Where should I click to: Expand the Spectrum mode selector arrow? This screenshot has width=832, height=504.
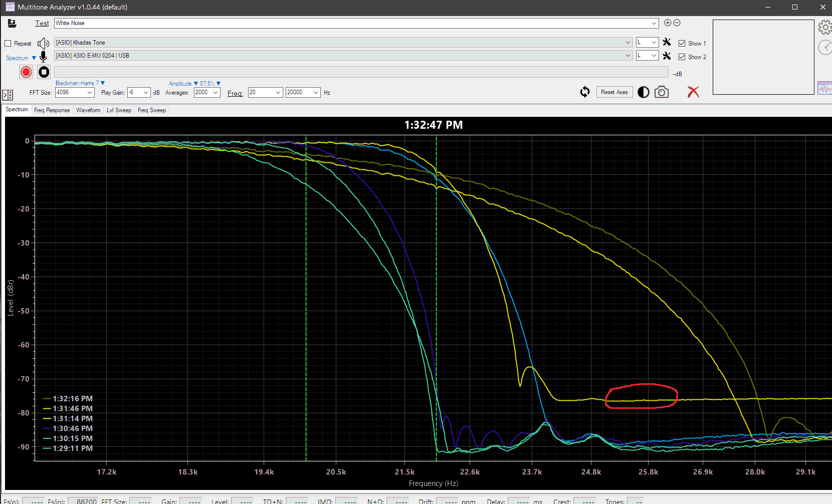[x=34, y=58]
